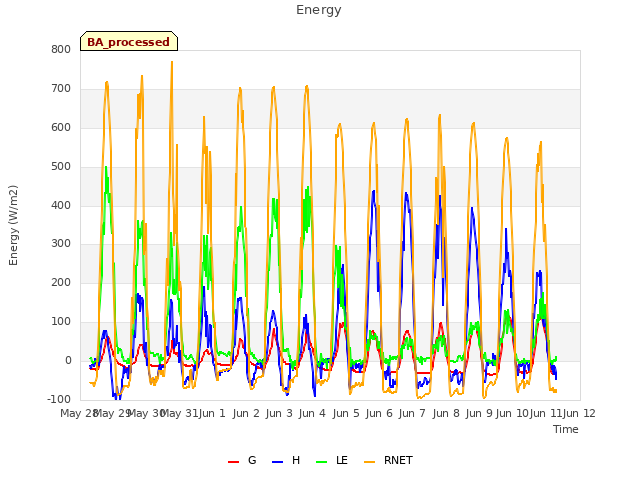The image size is (640, 480).
Task: Click the green LE legend color marker
Action: point(322,462)
